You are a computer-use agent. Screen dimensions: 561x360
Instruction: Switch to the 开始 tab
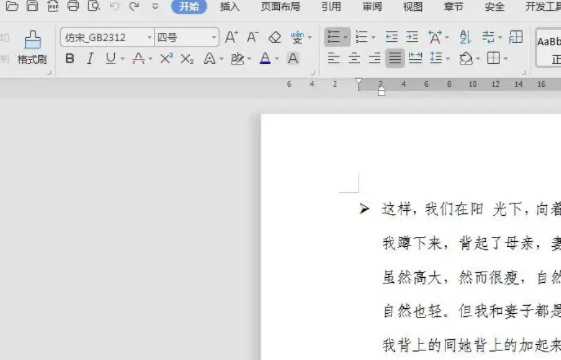tap(189, 6)
